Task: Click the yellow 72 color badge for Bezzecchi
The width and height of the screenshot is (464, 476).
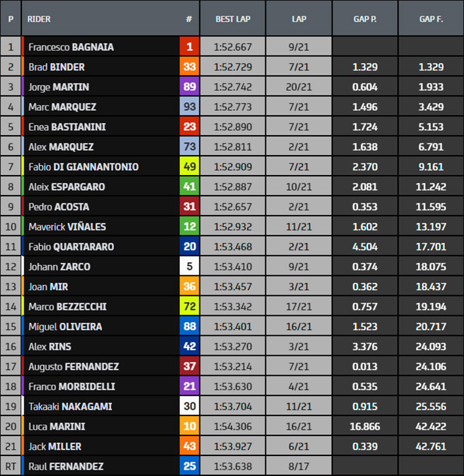Action: click(x=189, y=307)
